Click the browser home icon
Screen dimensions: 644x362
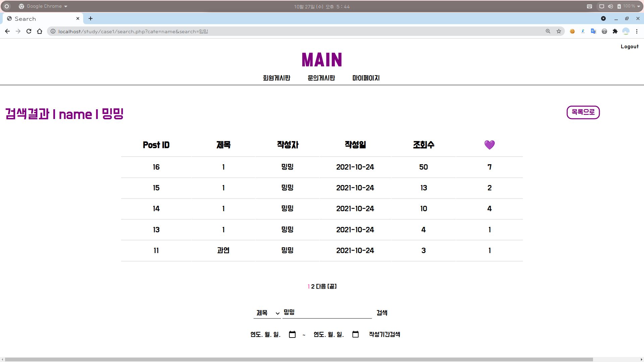click(40, 31)
